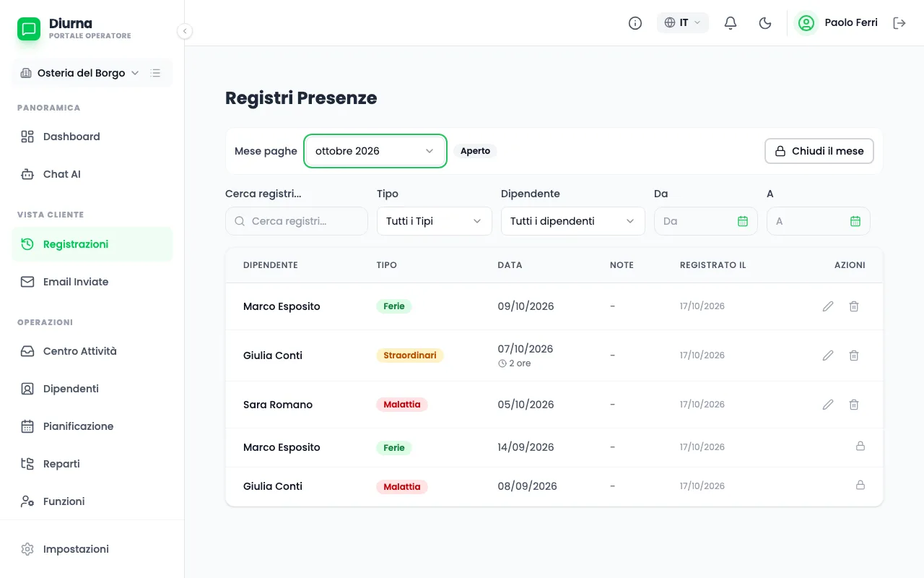Open Email Inviate section
The width and height of the screenshot is (924, 578).
point(92,282)
